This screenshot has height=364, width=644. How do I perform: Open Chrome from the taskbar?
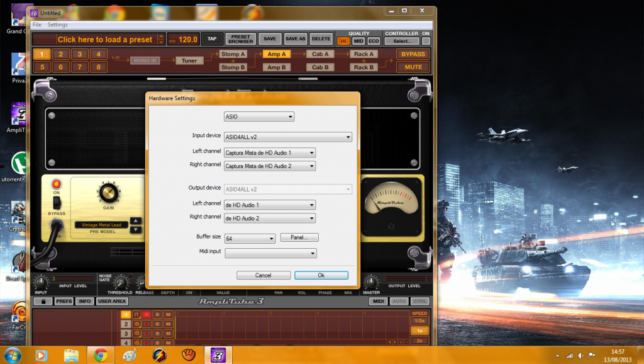101,355
